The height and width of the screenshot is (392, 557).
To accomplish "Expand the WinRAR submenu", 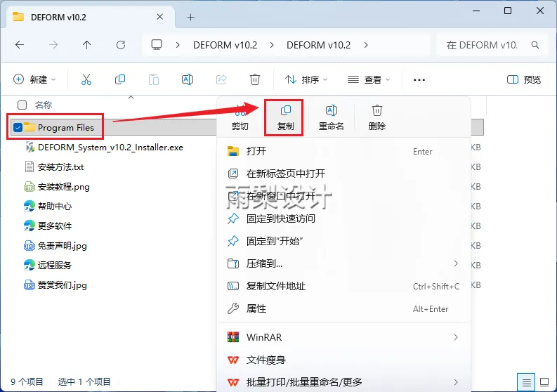I will [456, 337].
